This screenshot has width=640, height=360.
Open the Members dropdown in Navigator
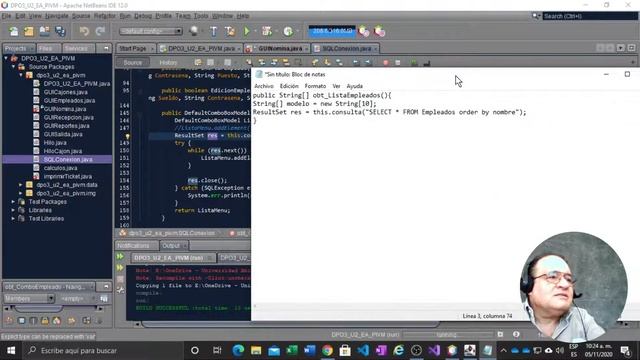pyautogui.click(x=29, y=299)
